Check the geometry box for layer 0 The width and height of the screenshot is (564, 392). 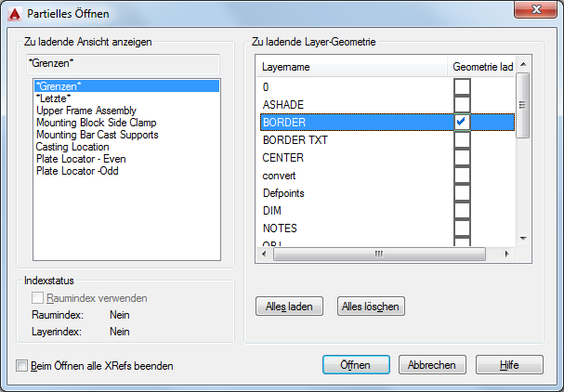pyautogui.click(x=462, y=86)
